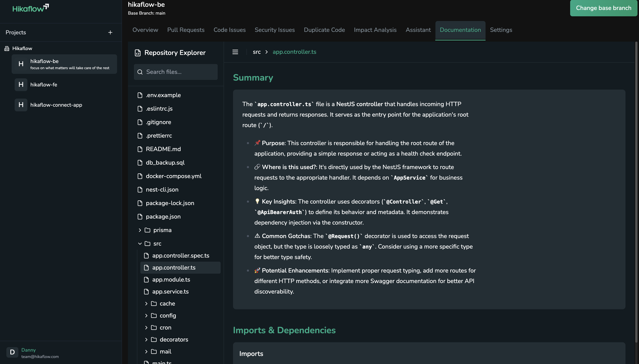Click the Hikaflow organization building icon
639x364 pixels.
[x=7, y=49]
